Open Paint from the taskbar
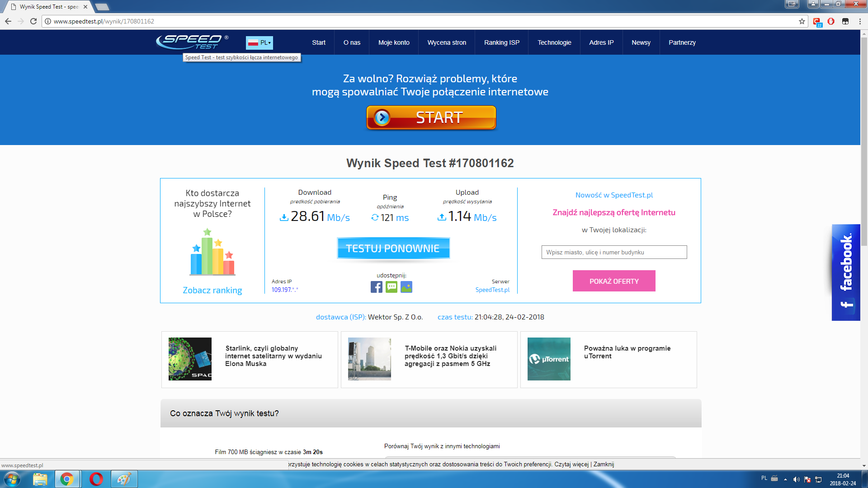The image size is (868, 488). (124, 479)
